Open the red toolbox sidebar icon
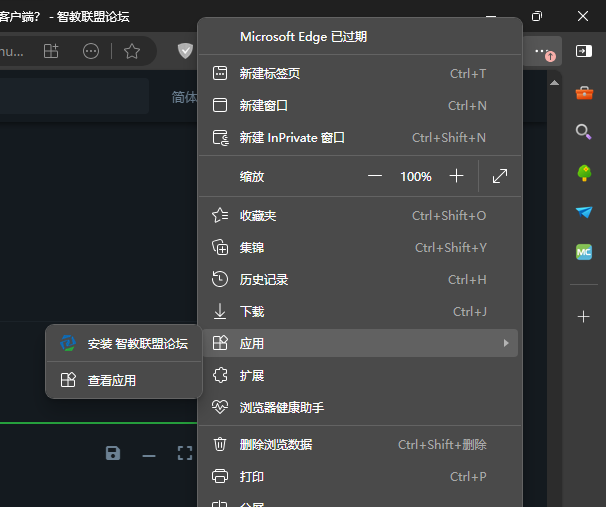 pyautogui.click(x=584, y=93)
